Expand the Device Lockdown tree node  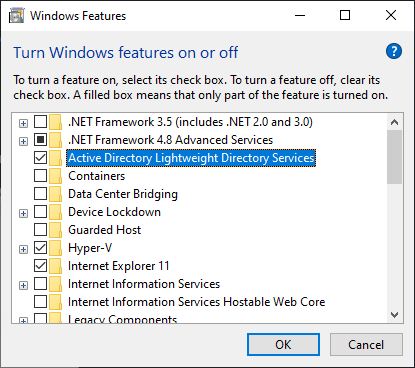(23, 213)
